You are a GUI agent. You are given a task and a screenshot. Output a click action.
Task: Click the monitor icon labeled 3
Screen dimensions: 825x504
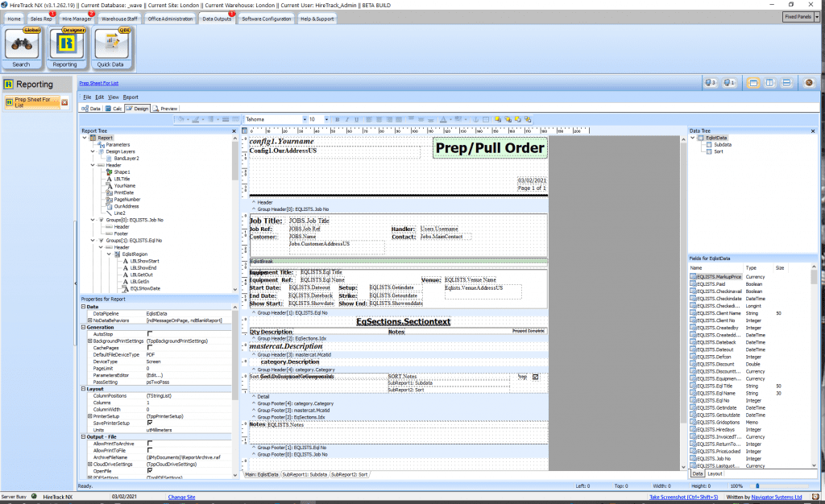coord(711,83)
